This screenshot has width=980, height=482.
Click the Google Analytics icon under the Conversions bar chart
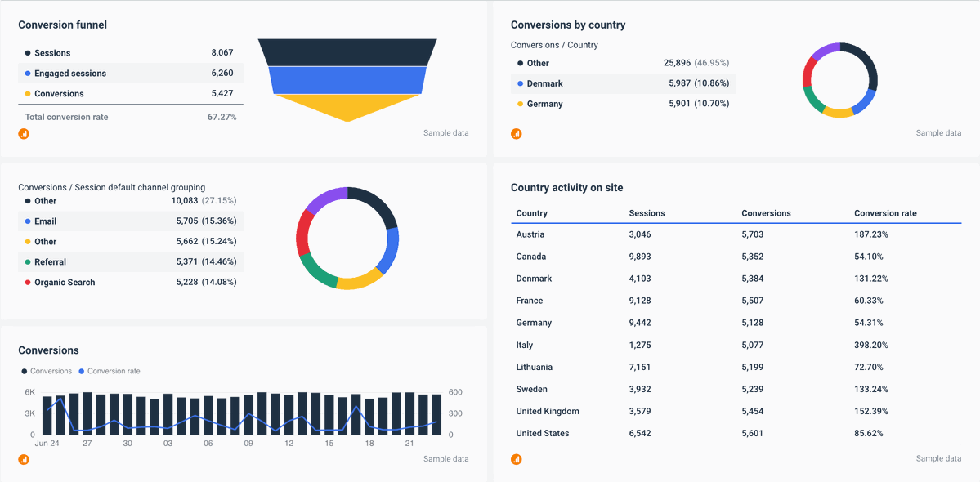24,459
